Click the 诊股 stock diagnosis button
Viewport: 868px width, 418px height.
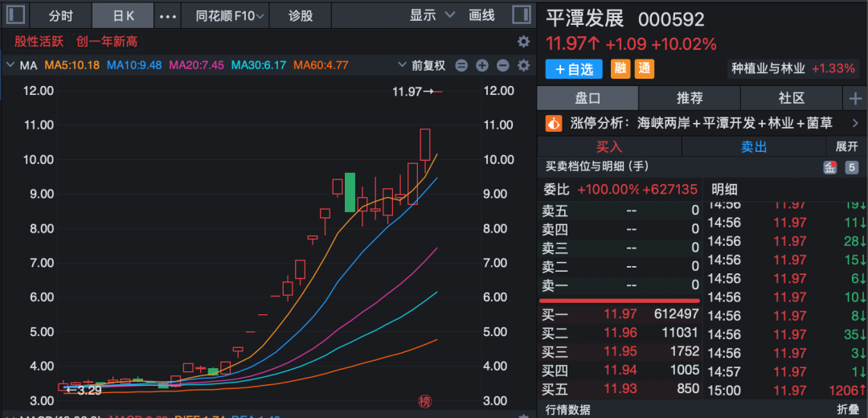pyautogui.click(x=301, y=15)
